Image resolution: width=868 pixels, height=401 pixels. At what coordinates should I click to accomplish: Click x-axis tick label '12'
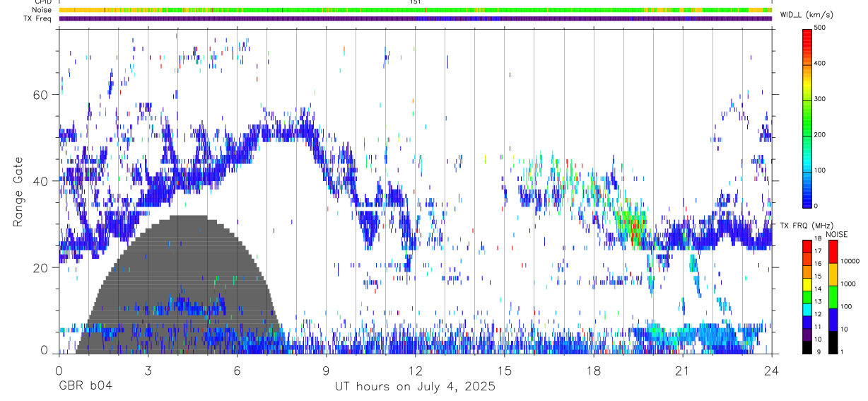click(416, 371)
